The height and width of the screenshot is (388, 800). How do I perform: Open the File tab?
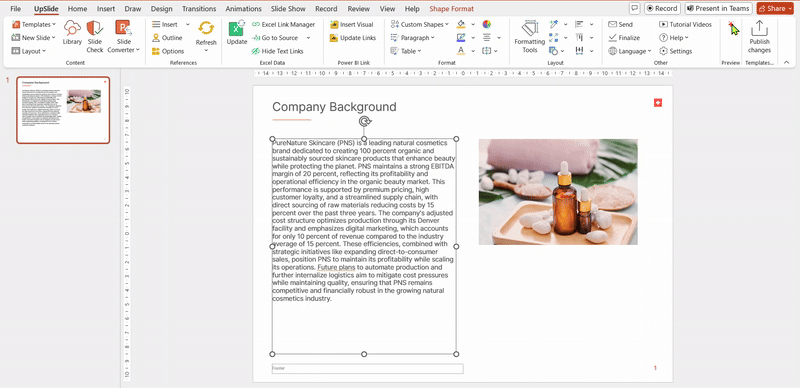[x=16, y=9]
